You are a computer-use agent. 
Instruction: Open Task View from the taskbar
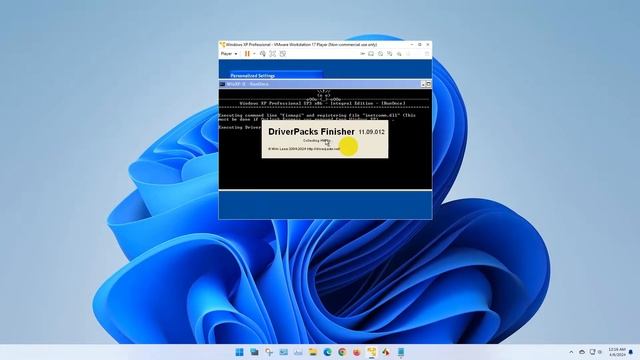(254, 352)
